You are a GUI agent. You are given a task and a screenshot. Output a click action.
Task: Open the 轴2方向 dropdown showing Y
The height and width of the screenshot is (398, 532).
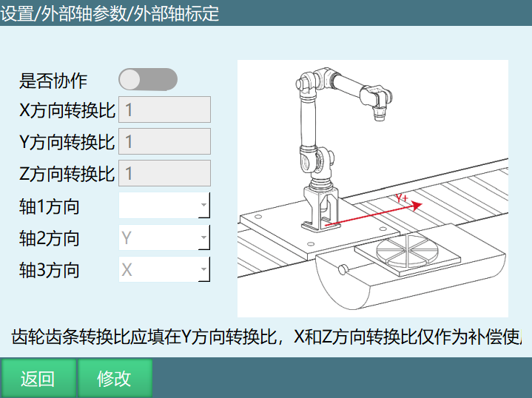coord(164,237)
